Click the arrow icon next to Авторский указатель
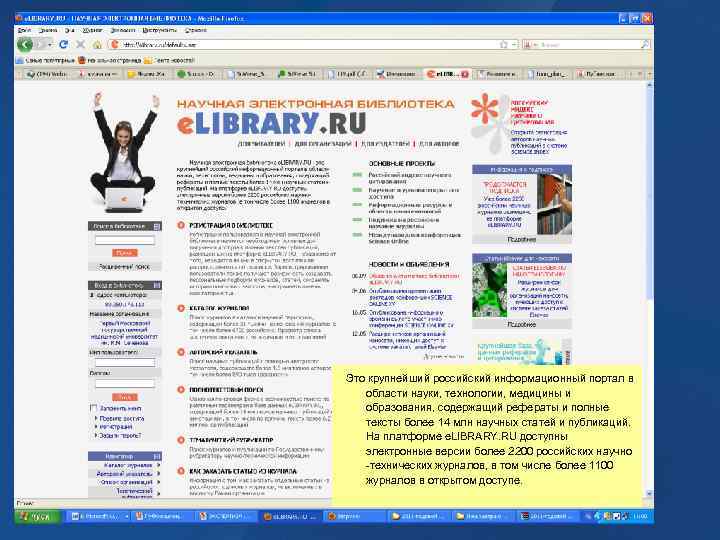The width and height of the screenshot is (720, 540). pyautogui.click(x=158, y=473)
